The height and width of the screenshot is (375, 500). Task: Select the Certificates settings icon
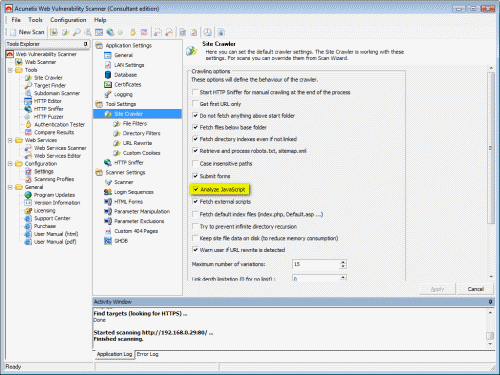pyautogui.click(x=108, y=85)
